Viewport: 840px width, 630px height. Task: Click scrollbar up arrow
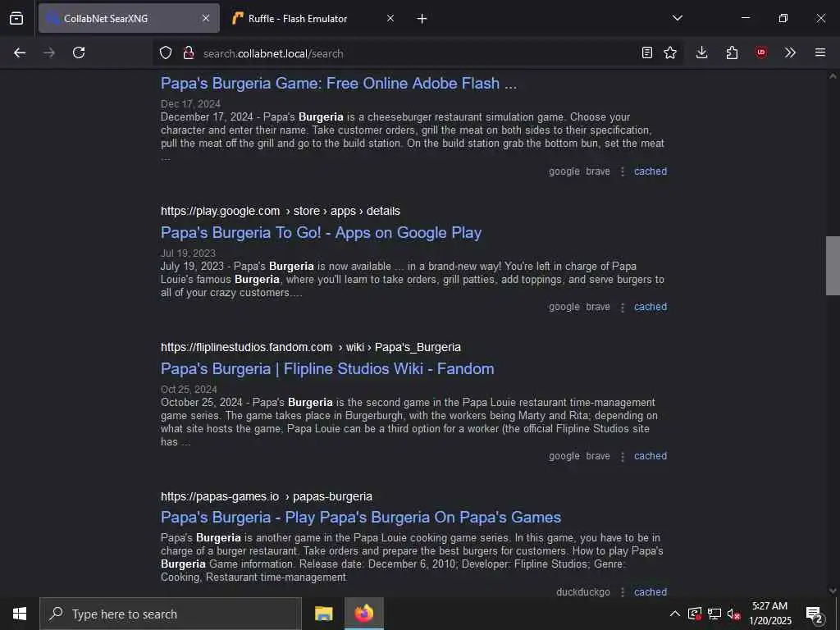point(833,76)
